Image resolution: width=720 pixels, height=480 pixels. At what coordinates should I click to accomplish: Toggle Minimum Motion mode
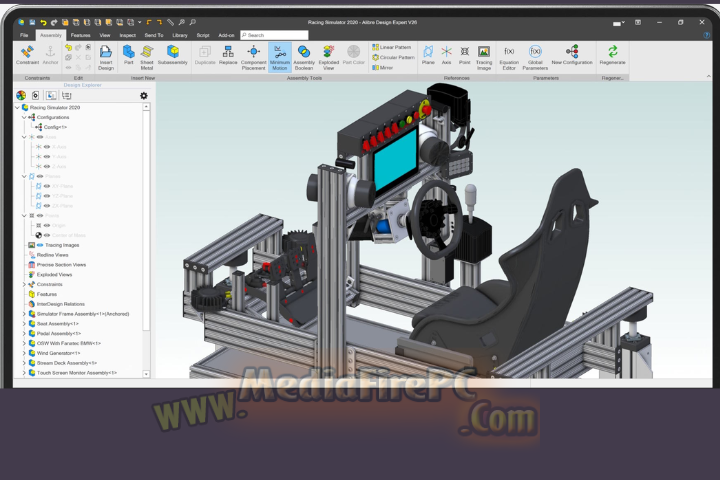pos(280,57)
